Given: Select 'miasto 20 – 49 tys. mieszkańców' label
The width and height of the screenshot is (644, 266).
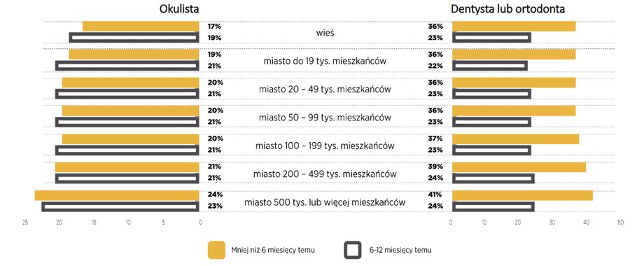Looking at the screenshot, I should (x=325, y=89).
